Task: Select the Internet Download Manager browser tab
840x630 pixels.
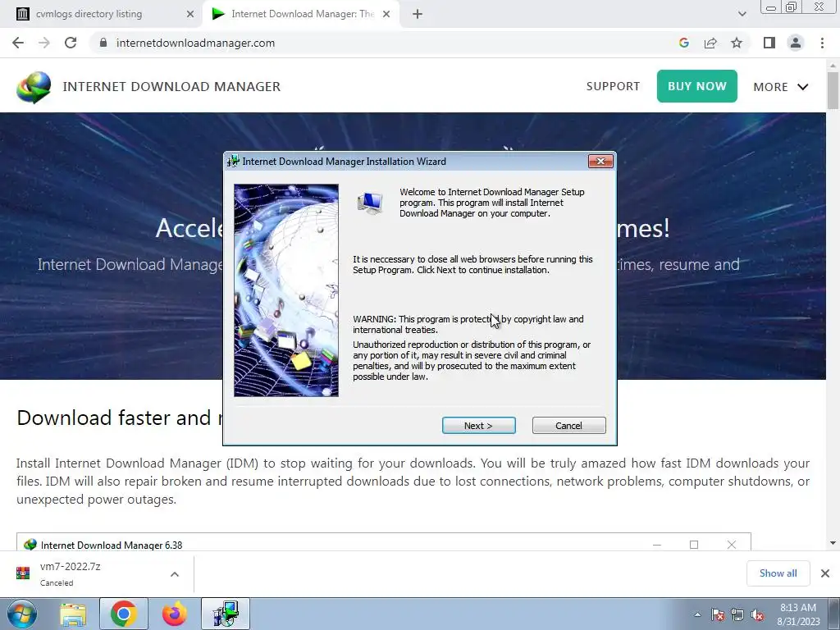Action: coord(303,14)
